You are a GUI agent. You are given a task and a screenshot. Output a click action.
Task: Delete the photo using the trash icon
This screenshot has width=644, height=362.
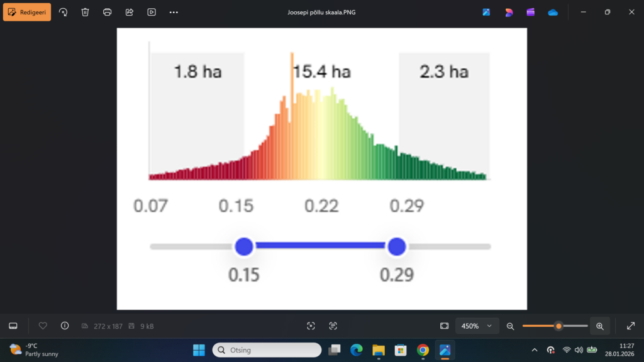(x=85, y=12)
